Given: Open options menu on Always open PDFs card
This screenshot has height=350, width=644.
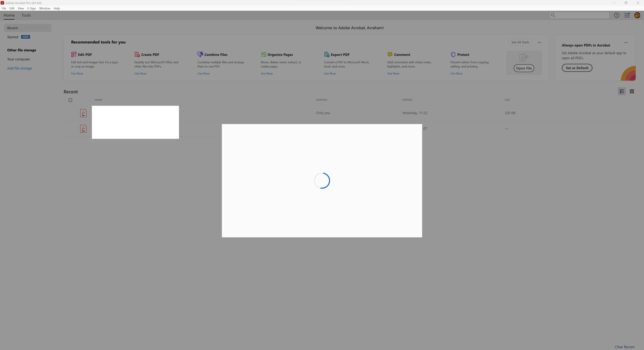Looking at the screenshot, I should click(626, 42).
